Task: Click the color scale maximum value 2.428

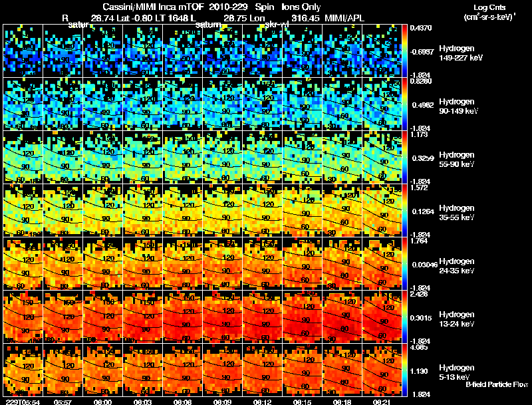Action: (x=419, y=294)
